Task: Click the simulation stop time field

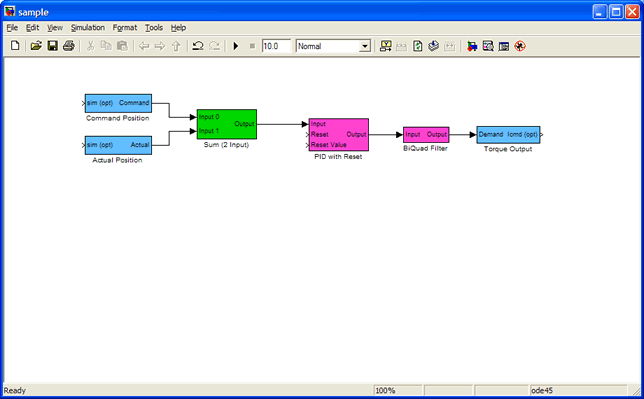Action: point(276,46)
